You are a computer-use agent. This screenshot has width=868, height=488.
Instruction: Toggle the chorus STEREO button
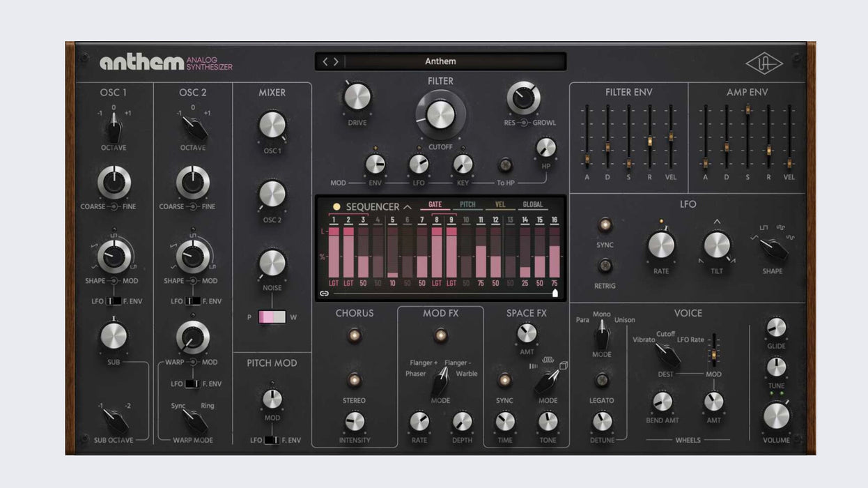[355, 381]
